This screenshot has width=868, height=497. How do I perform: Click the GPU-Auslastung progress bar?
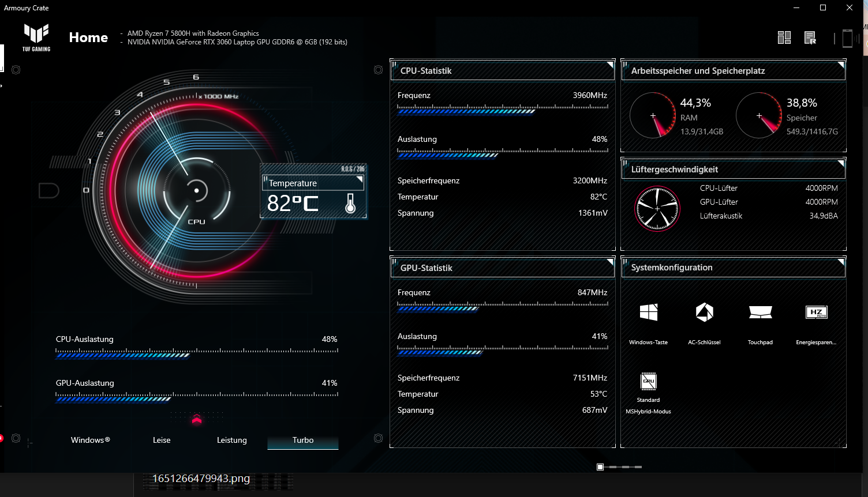(197, 397)
